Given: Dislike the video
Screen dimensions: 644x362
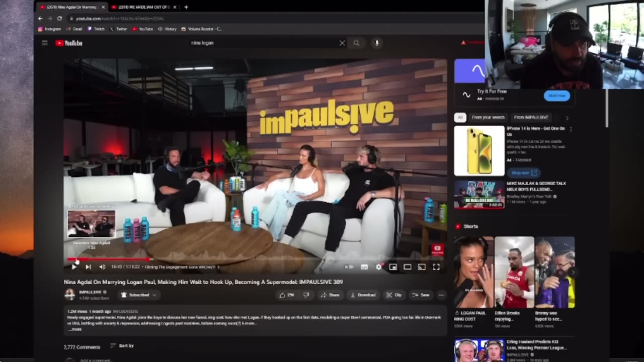Looking at the screenshot, I should 306,295.
